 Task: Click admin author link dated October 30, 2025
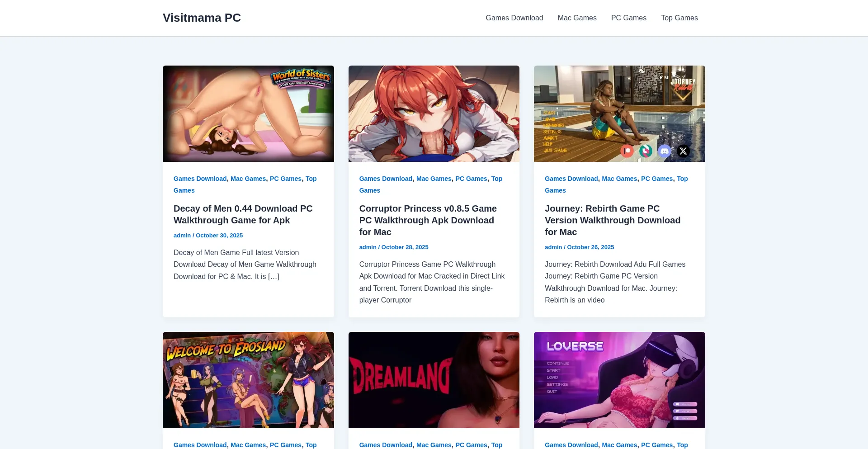pos(182,236)
